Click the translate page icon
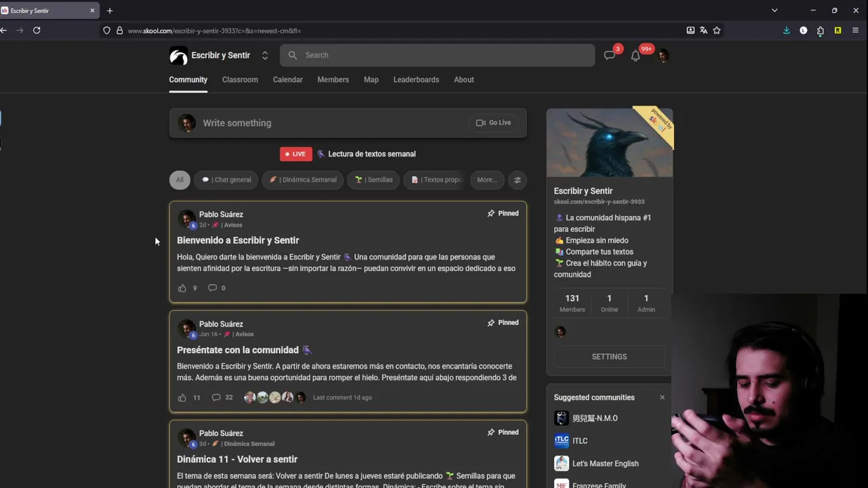868x488 pixels. point(703,30)
